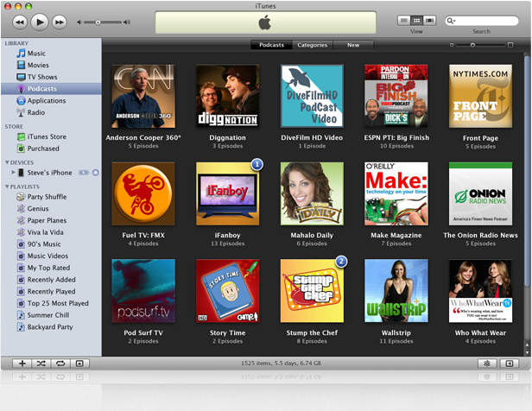Image resolution: width=532 pixels, height=411 pixels.
Task: Select the Podcasts tab
Action: point(271,45)
